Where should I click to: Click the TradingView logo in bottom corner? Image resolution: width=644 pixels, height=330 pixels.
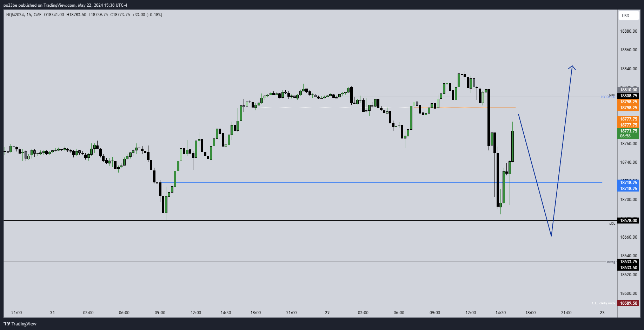pos(20,324)
